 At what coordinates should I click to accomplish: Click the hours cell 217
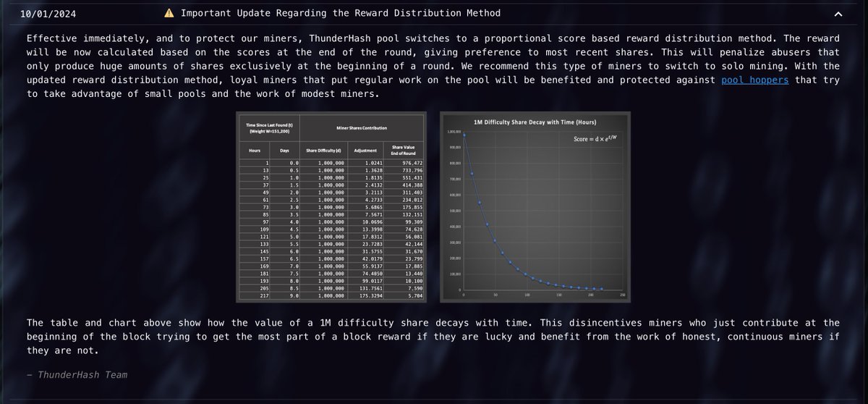point(263,296)
